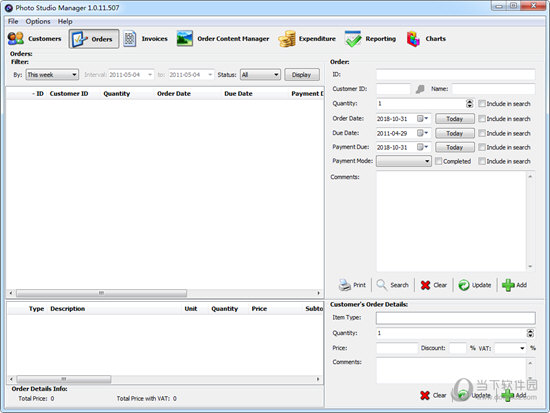Click the orders list horizontal scrollbar thumb
The image size is (550, 413).
tap(101, 293)
